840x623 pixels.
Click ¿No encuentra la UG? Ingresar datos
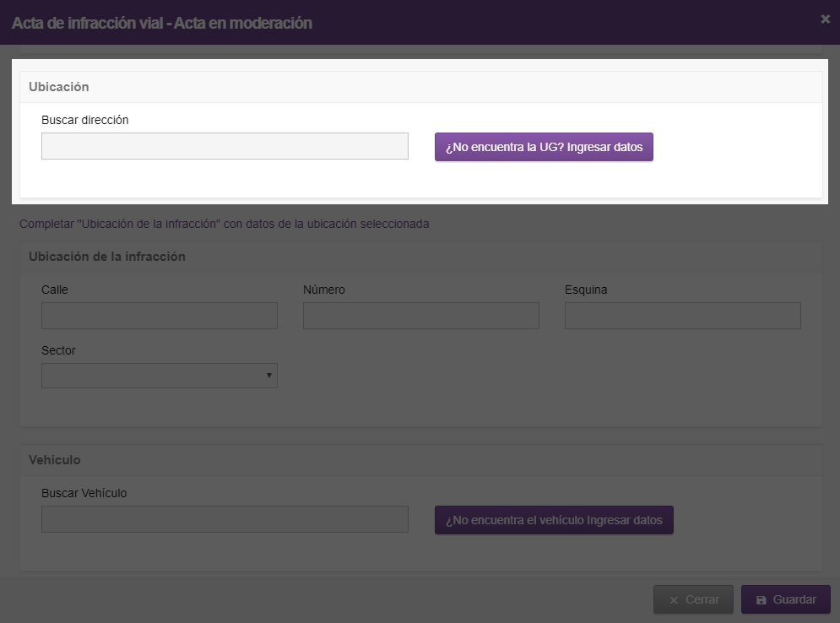pyautogui.click(x=544, y=147)
